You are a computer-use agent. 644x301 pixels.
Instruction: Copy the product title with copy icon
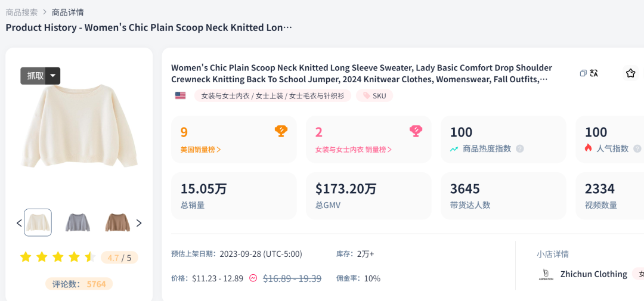[583, 73]
